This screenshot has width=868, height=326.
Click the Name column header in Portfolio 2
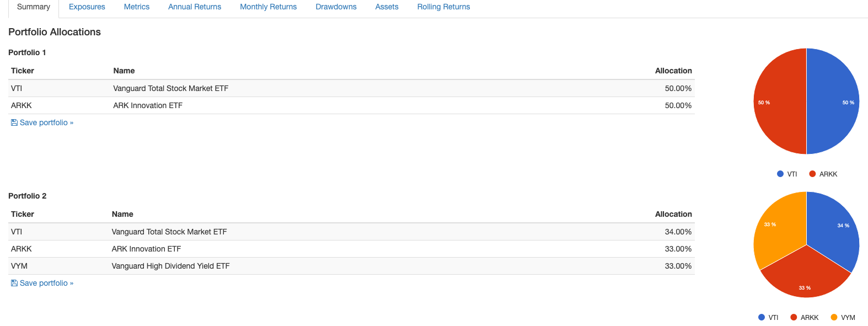(x=122, y=214)
